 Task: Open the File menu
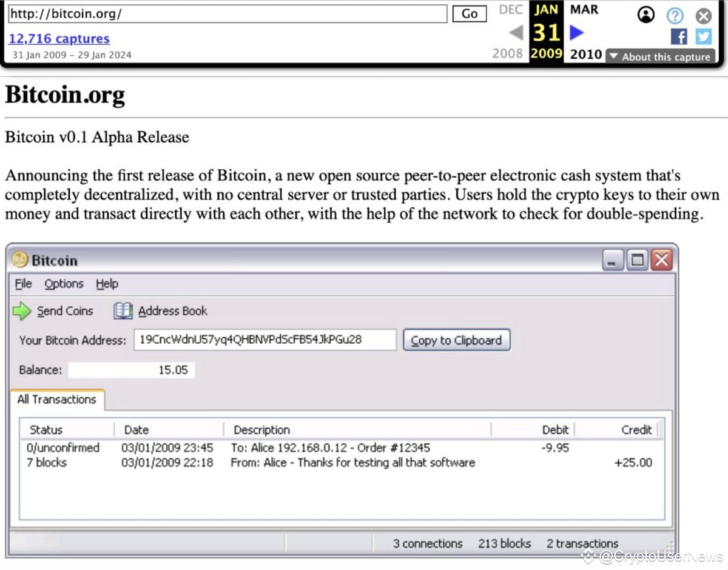click(x=23, y=284)
